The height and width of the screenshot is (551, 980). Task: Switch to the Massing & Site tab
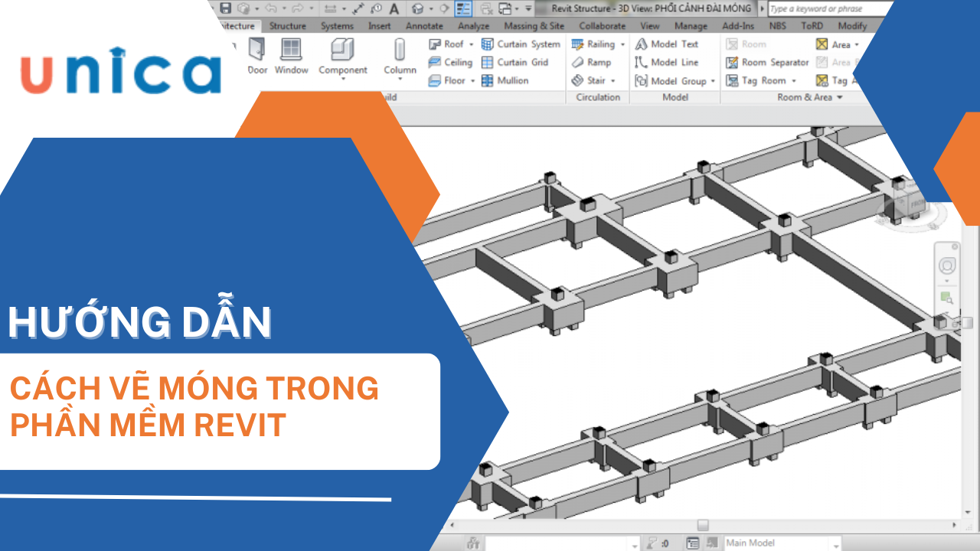click(534, 26)
